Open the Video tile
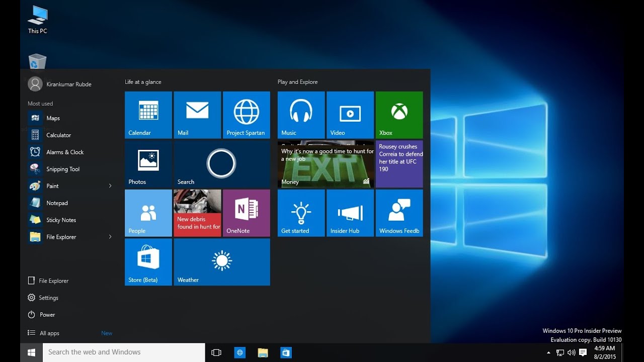 point(350,115)
